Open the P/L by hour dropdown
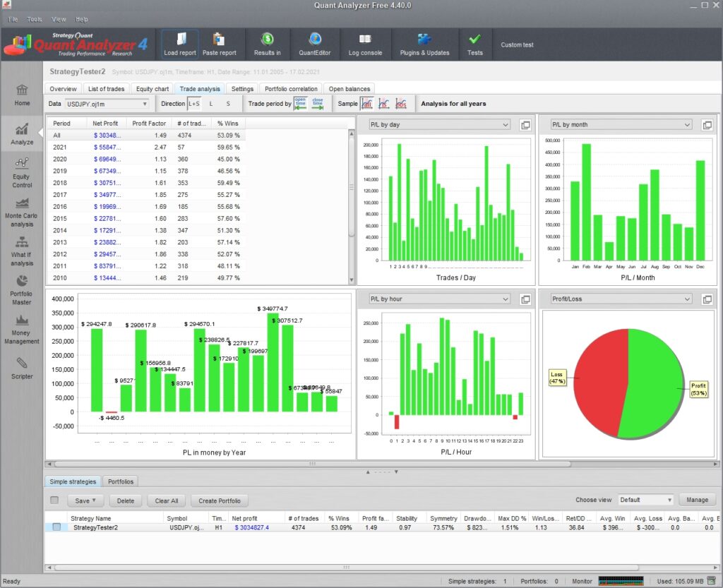This screenshot has height=588, width=723. (439, 299)
